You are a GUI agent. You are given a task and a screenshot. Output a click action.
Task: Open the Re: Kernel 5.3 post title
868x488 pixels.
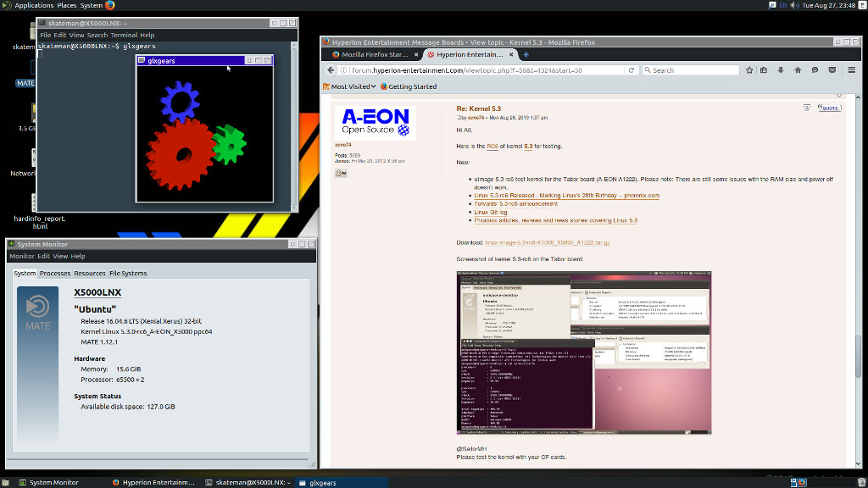click(x=478, y=108)
